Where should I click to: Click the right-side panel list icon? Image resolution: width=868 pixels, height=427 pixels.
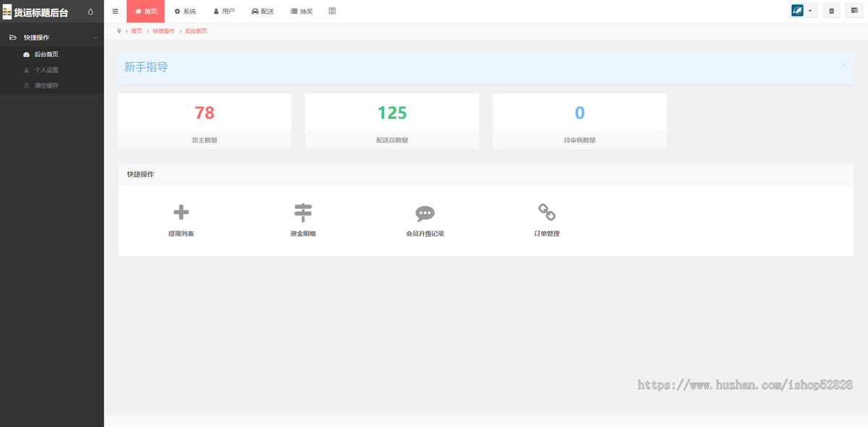tap(854, 11)
